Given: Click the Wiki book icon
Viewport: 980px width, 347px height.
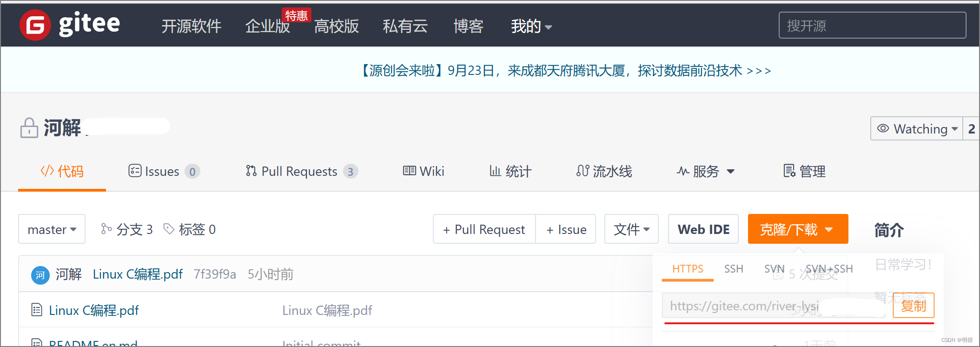Looking at the screenshot, I should tap(409, 171).
